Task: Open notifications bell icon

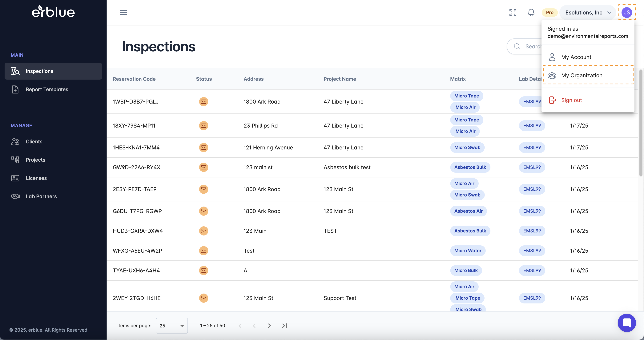Action: tap(531, 13)
